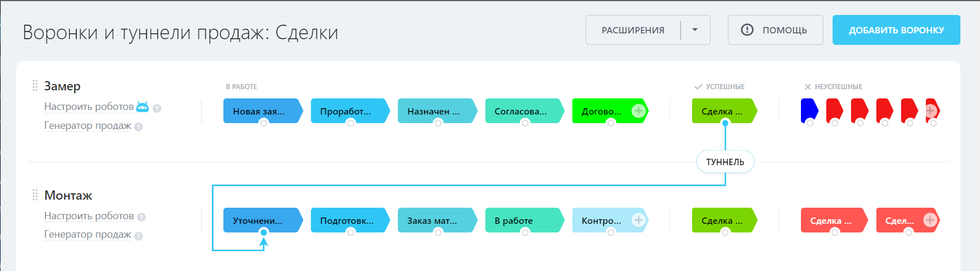Click plus on the Сдел... failed stage in Монтаж
Screen dimensions: 980x271
pos(929,220)
